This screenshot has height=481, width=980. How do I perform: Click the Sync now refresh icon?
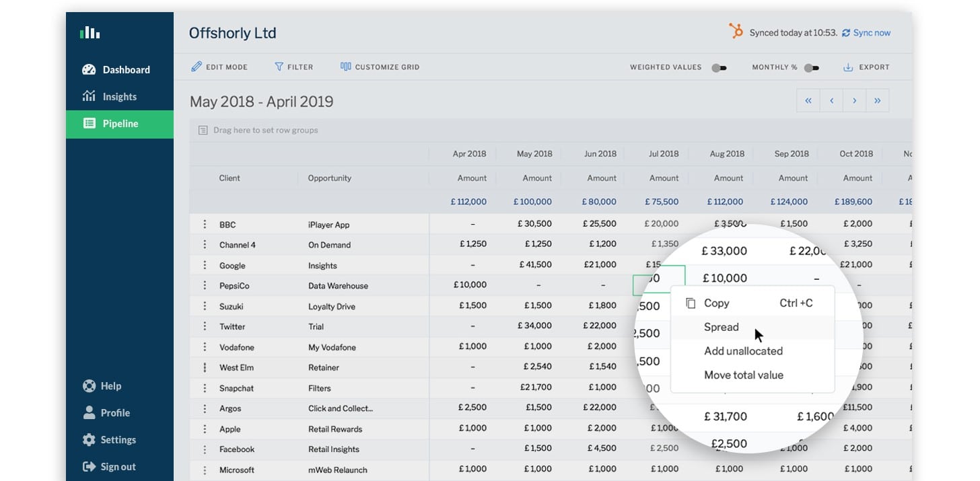click(846, 33)
